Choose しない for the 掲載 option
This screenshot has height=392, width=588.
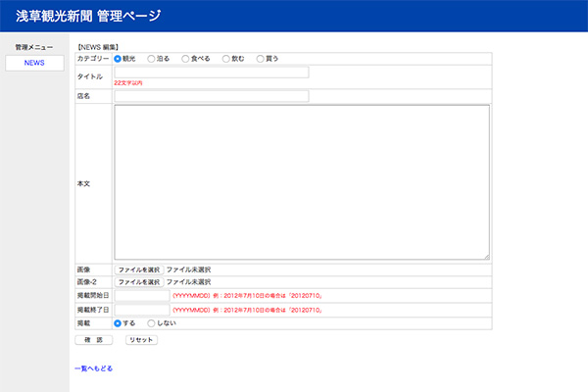pos(151,322)
